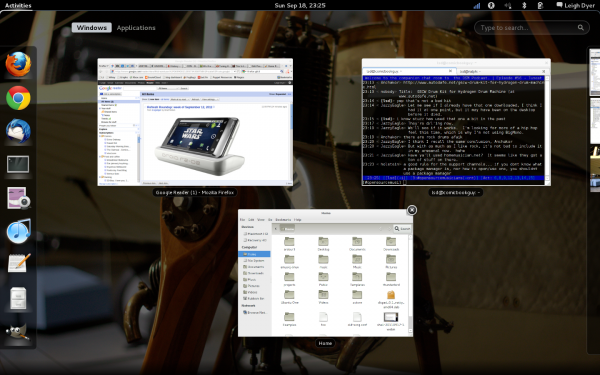This screenshot has height=375, width=600.
Task: Click the Home window vertical scrollbar
Action: (411, 285)
